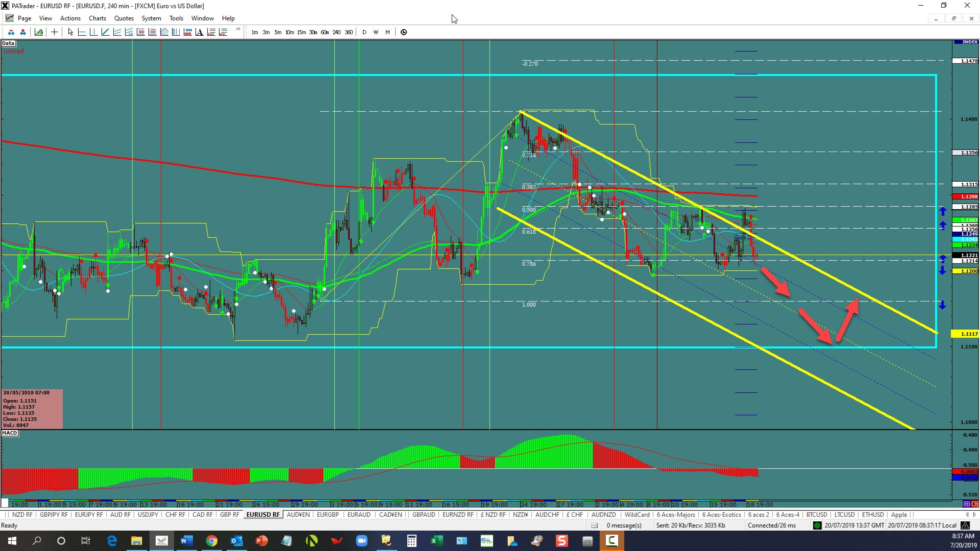Open the View menu
The height and width of the screenshot is (551, 980).
46,18
